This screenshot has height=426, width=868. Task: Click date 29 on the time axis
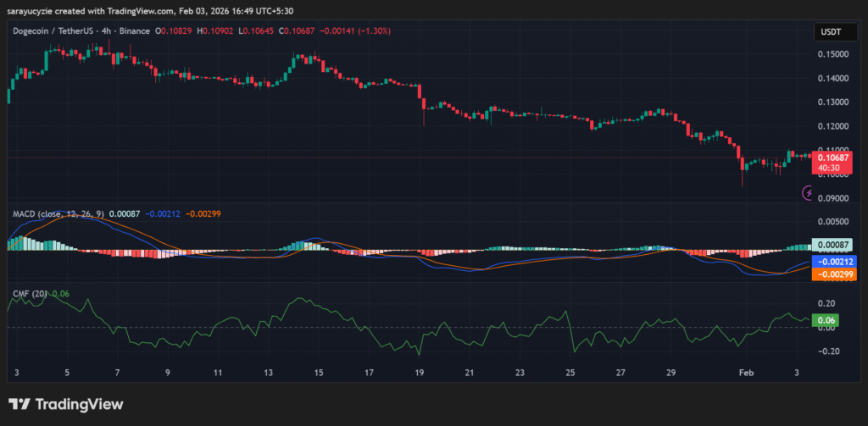coord(671,373)
